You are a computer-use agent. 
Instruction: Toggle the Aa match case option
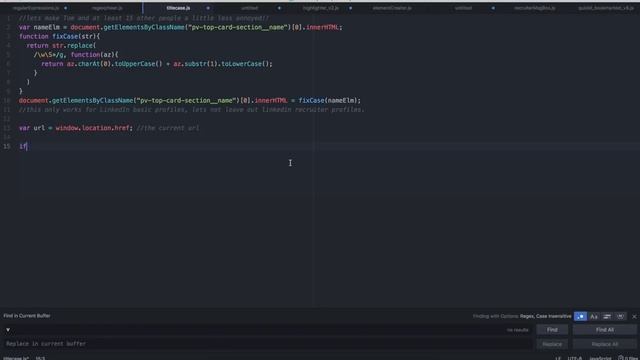click(594, 316)
